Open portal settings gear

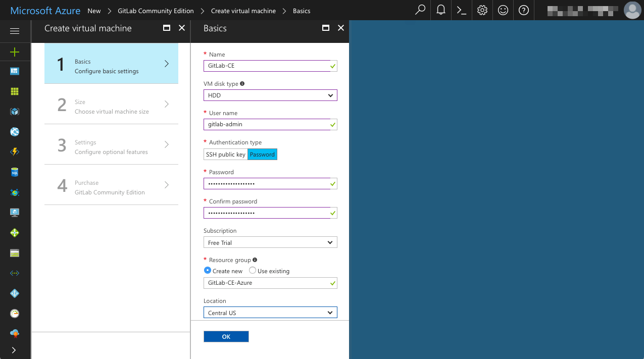pos(482,10)
